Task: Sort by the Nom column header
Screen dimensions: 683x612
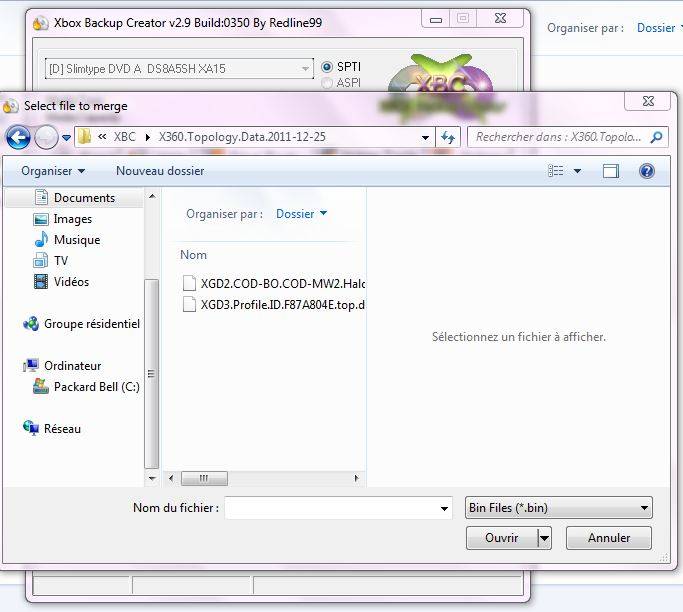Action: 193,255
